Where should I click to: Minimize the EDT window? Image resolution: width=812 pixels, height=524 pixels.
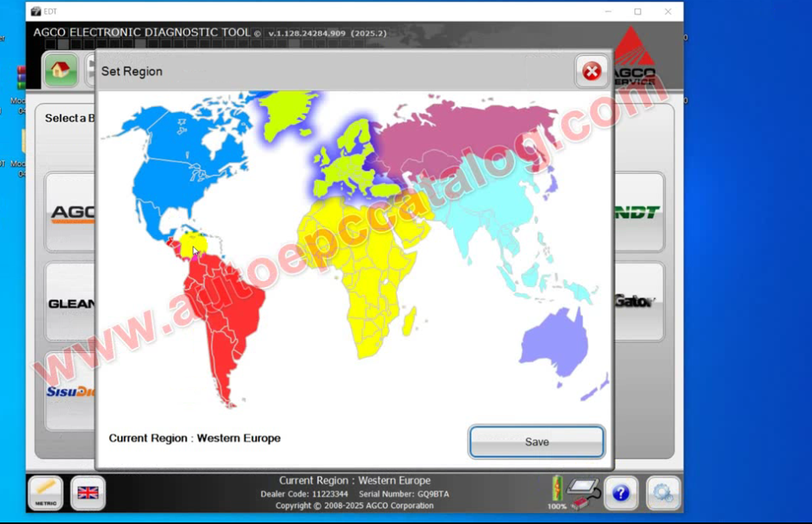coord(608,12)
